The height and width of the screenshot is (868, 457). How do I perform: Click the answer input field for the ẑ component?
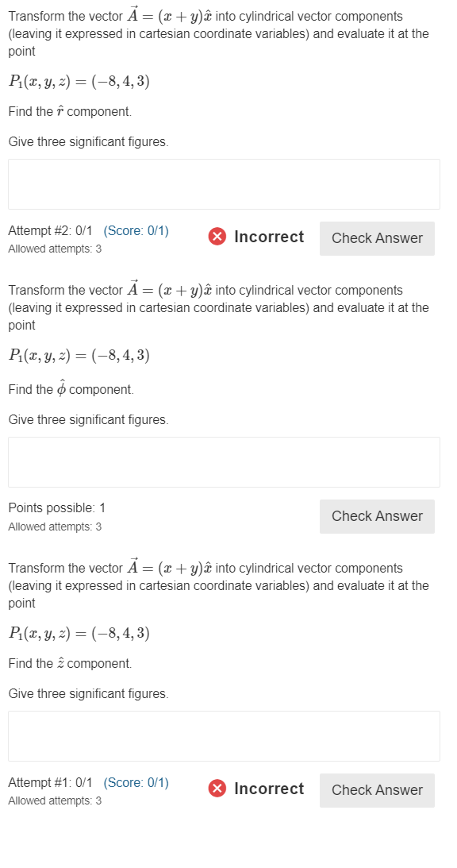coord(224,735)
